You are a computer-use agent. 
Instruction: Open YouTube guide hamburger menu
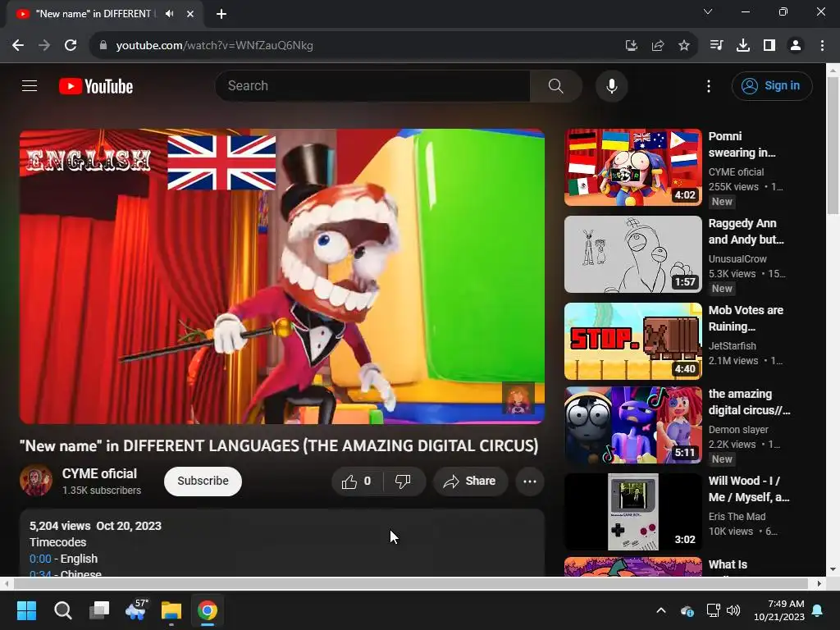(x=30, y=85)
